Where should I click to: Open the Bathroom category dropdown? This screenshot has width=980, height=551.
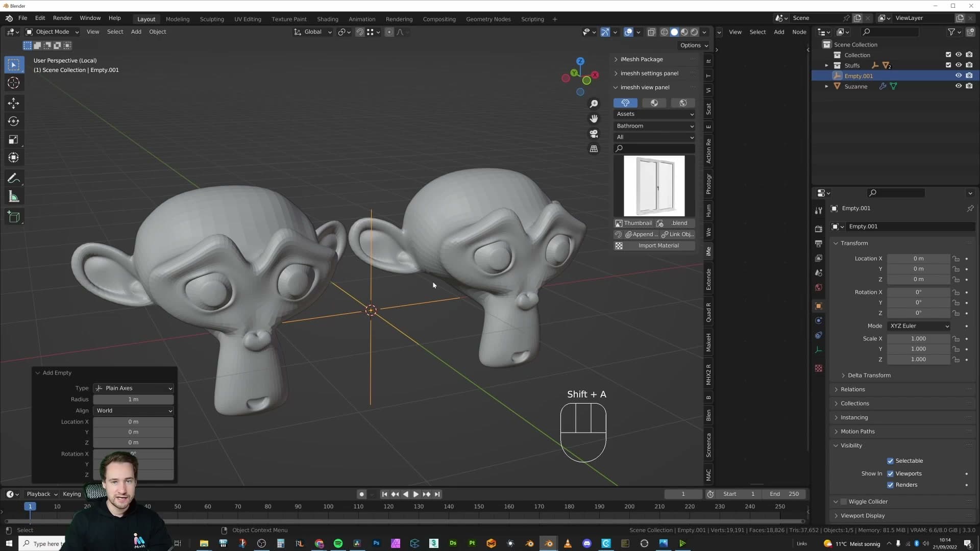pos(654,126)
